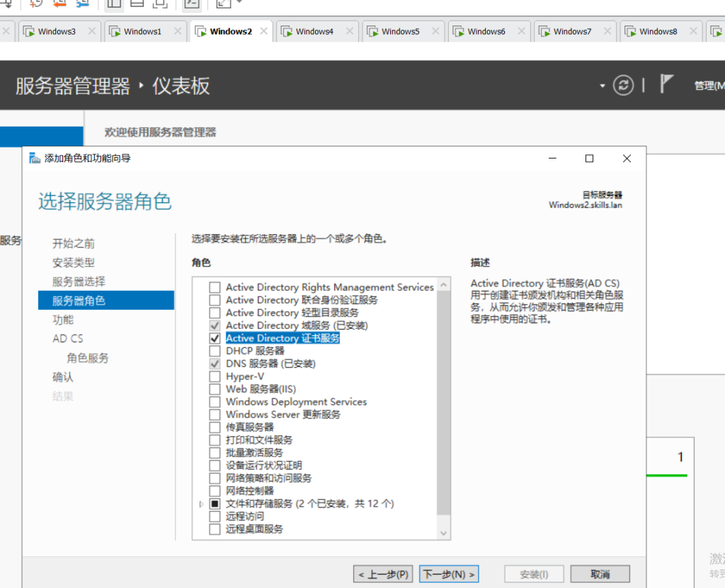Tick the Hyper-V role checkbox
The image size is (725, 588).
[x=215, y=376]
